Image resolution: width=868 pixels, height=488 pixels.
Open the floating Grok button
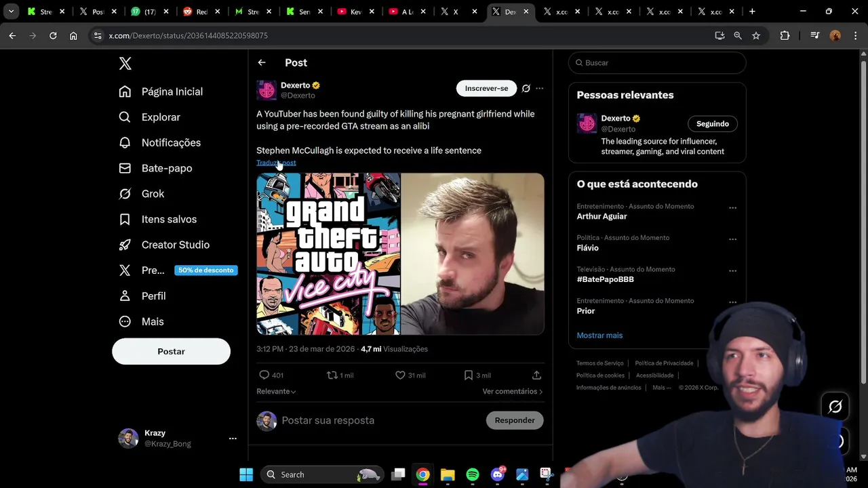point(835,406)
